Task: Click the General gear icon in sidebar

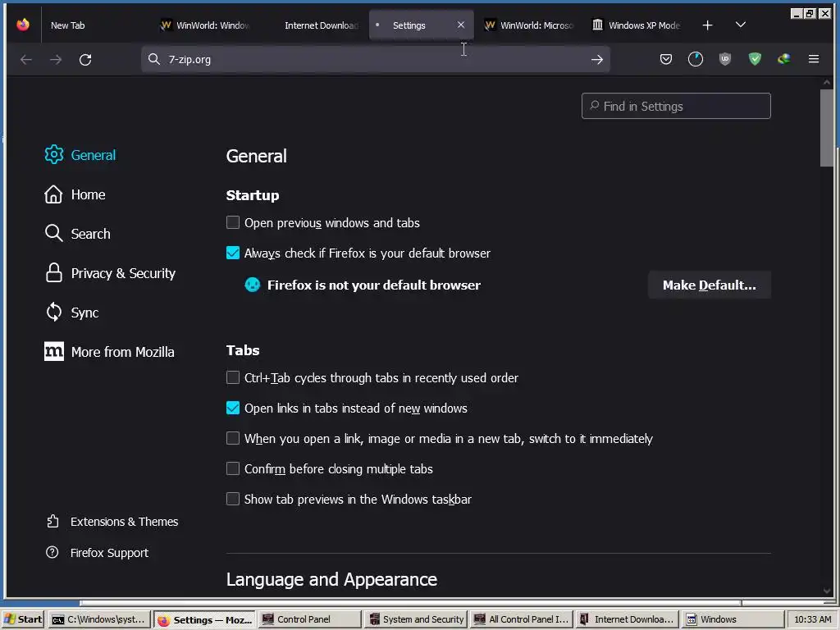Action: [53, 154]
